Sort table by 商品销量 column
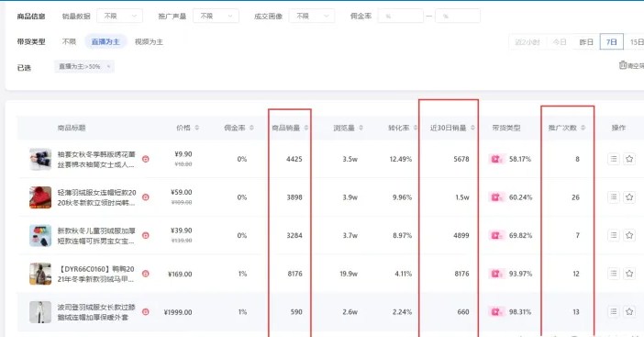 (x=306, y=128)
